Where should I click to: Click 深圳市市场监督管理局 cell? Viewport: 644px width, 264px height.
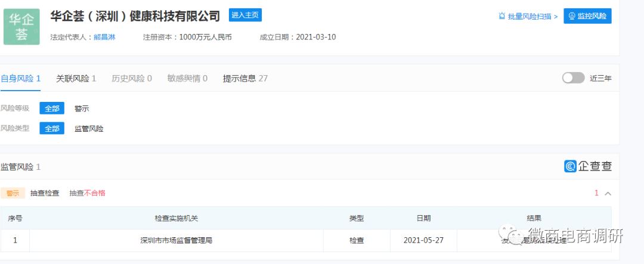click(176, 240)
